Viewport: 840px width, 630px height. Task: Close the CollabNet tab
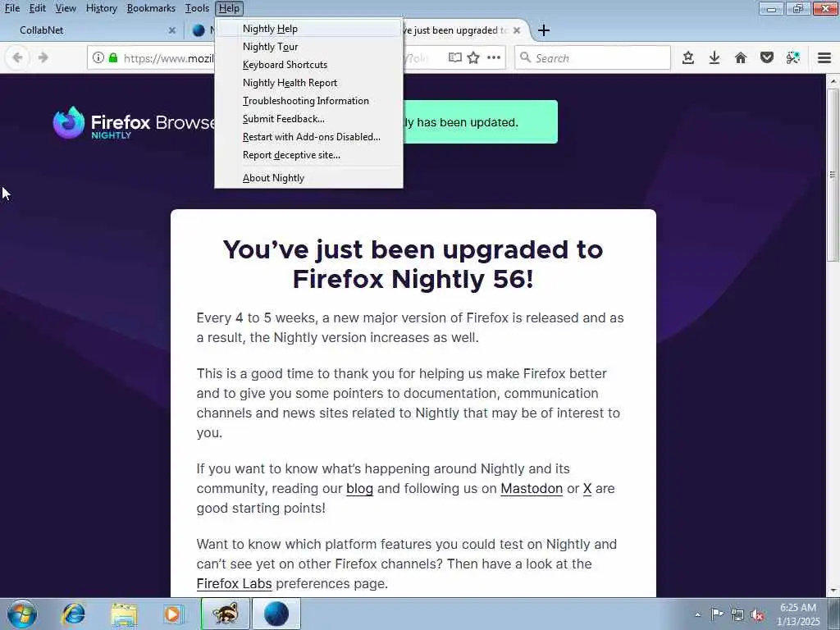[x=172, y=30]
